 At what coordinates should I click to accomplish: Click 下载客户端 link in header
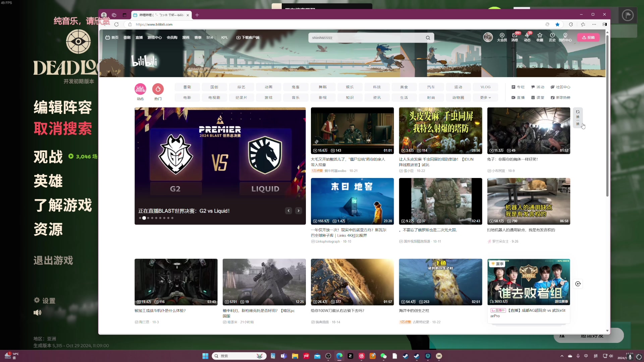point(248,38)
